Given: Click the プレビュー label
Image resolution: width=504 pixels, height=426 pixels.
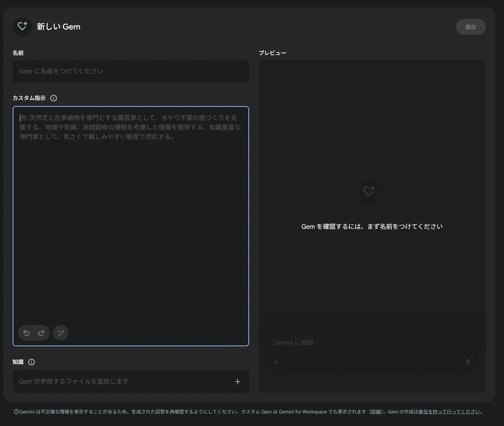Looking at the screenshot, I should click(x=272, y=53).
